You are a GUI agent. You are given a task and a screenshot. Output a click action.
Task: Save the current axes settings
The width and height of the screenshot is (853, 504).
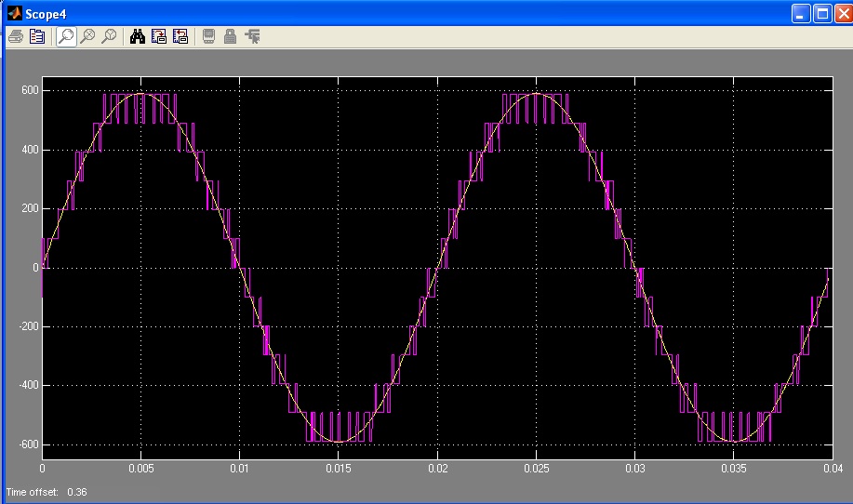click(159, 36)
